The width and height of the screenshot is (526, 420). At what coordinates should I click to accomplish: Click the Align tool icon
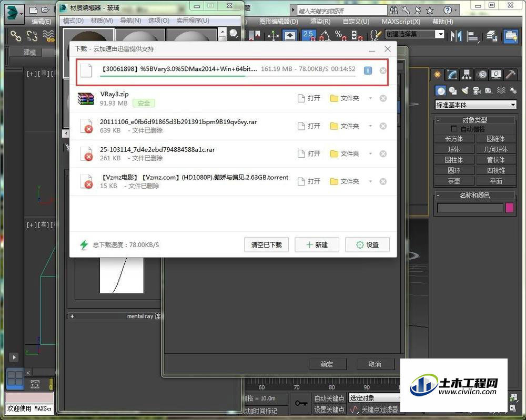[x=473, y=36]
